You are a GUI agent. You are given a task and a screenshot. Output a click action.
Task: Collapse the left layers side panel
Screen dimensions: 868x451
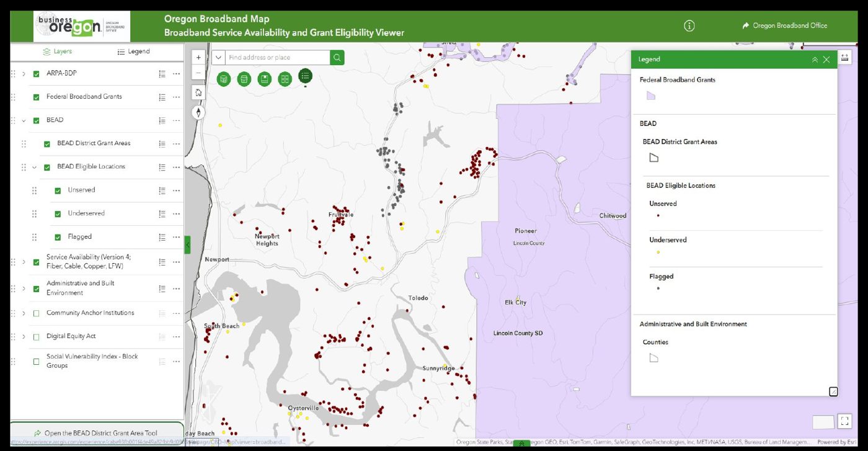coord(187,244)
